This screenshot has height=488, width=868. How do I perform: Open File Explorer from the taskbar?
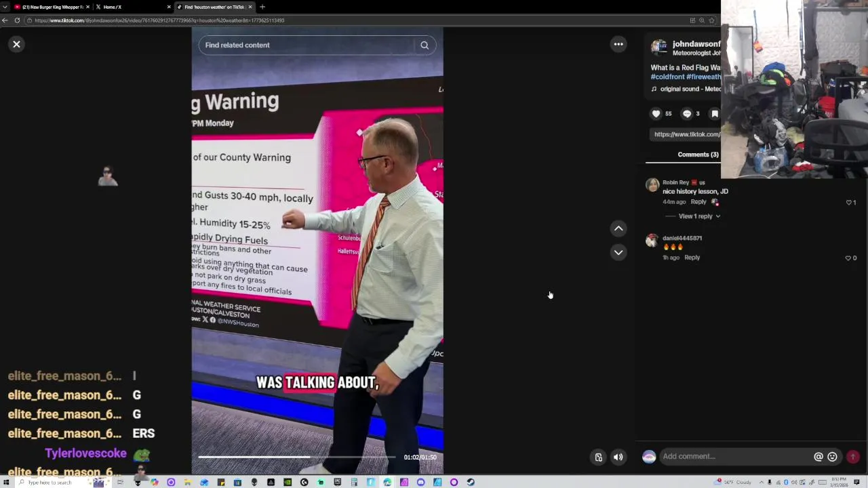tap(187, 483)
